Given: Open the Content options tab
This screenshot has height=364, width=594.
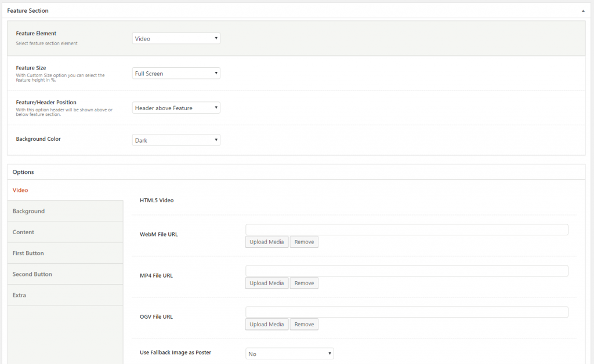Looking at the screenshot, I should 24,232.
